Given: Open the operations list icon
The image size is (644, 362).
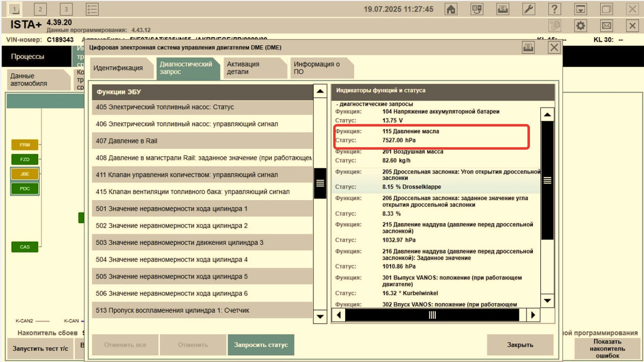Looking at the screenshot, I should 92,9.
